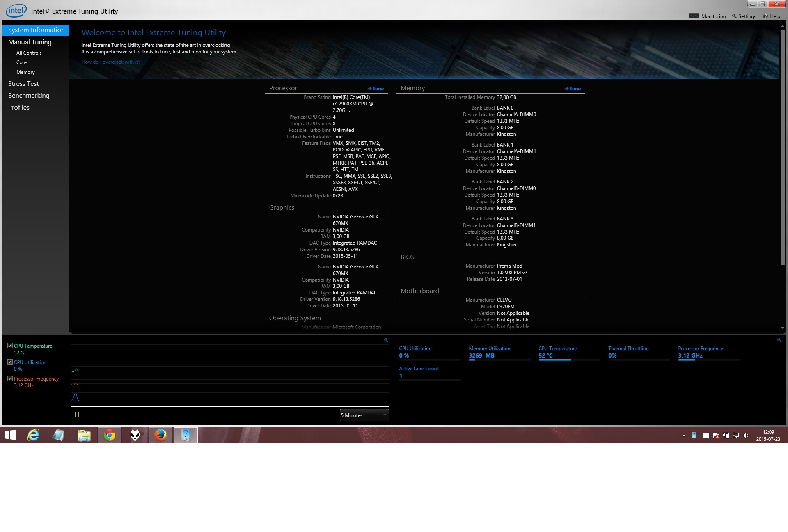Click Device Locator 'ChannelA-DIMM0'
This screenshot has width=788, height=532.
516,115
